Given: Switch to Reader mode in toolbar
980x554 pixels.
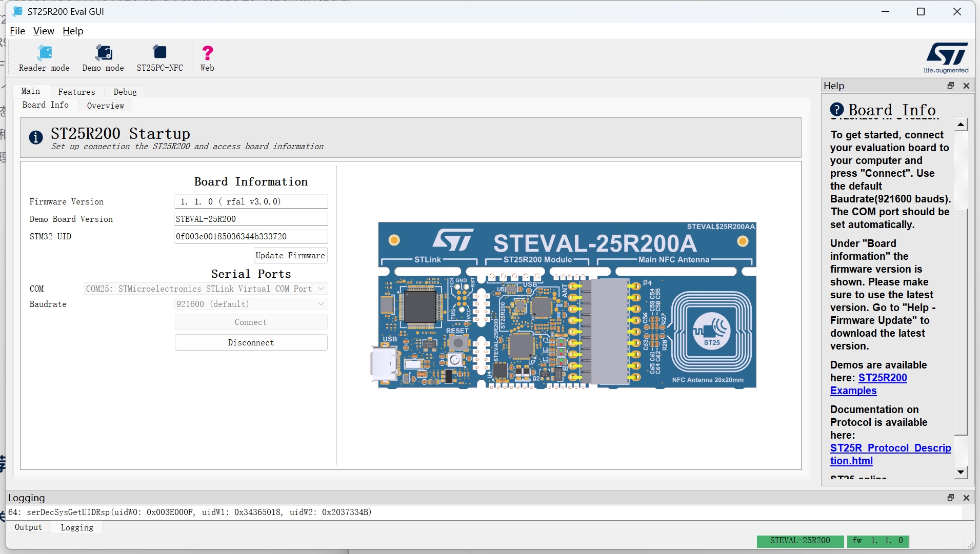Looking at the screenshot, I should 44,58.
